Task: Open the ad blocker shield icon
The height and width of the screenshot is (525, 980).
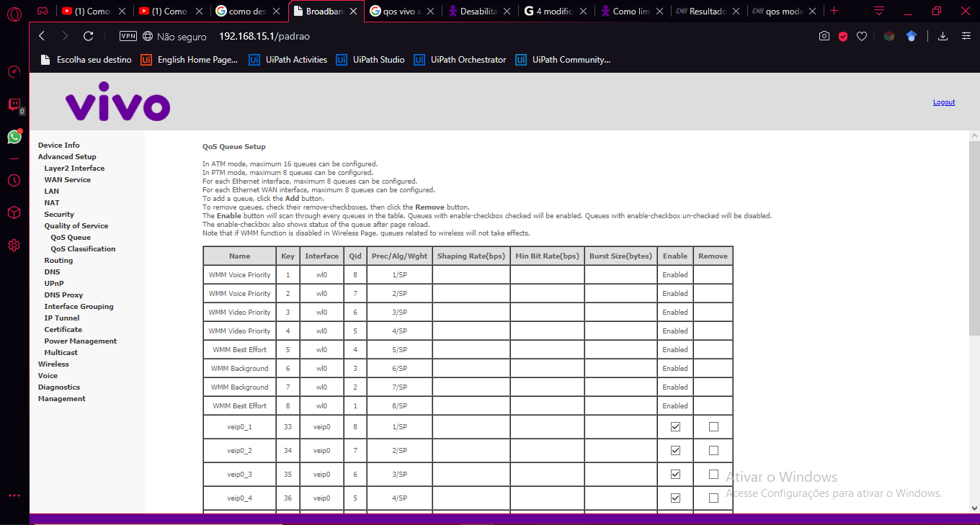Action: coord(843,36)
